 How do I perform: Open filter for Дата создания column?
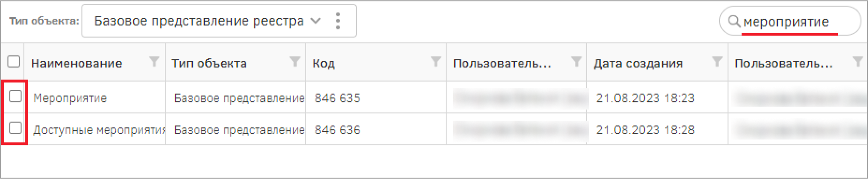tap(717, 61)
